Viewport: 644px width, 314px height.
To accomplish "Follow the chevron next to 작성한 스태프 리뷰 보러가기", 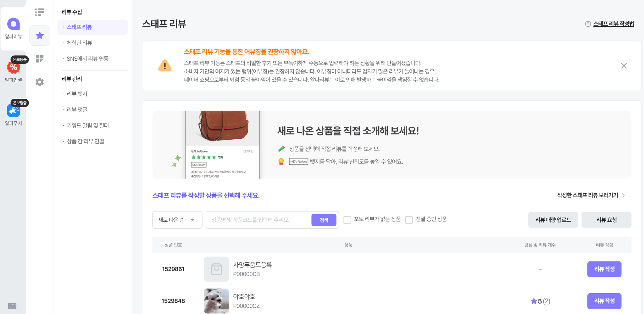I will (624, 196).
